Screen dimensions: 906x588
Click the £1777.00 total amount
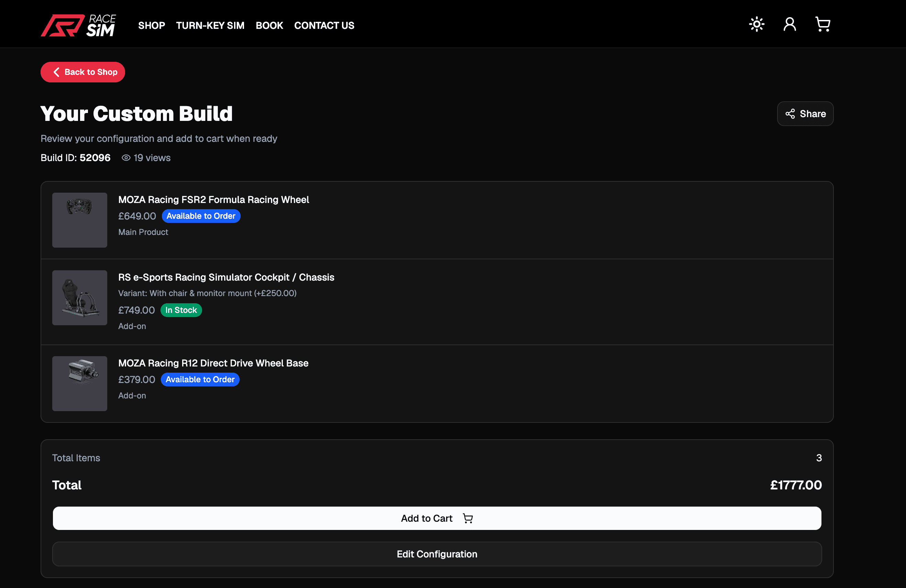tap(796, 485)
